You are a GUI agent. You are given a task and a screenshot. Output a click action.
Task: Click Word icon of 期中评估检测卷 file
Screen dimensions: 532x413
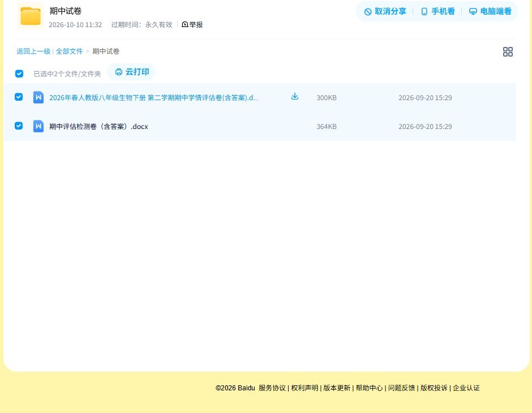[x=38, y=126]
